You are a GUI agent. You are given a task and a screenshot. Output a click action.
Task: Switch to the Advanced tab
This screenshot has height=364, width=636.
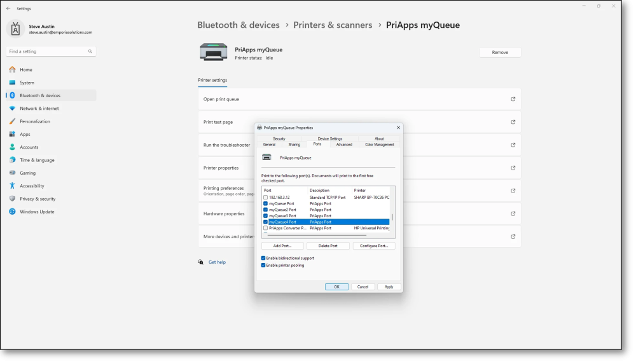coord(344,145)
